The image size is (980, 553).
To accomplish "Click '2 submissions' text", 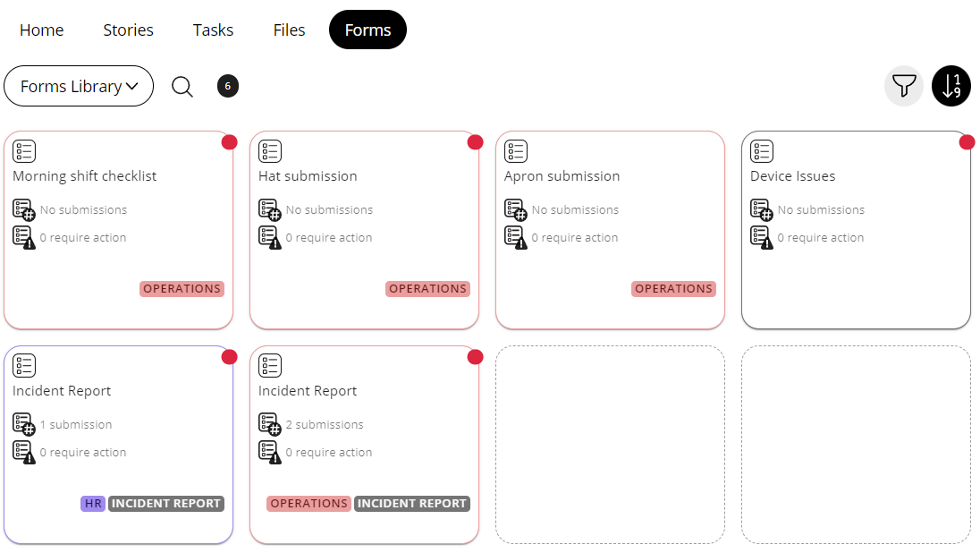I will click(x=325, y=425).
